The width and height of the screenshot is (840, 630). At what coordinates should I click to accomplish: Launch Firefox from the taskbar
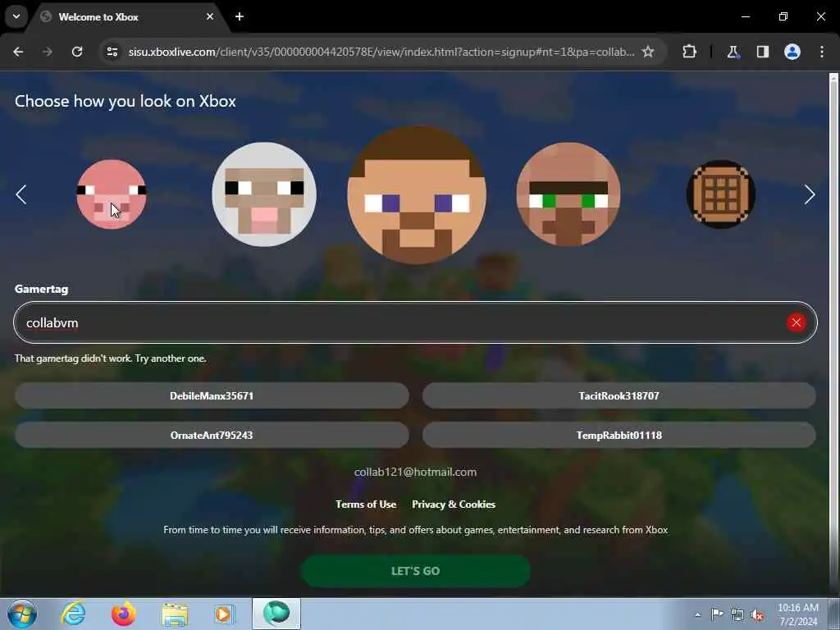point(124,614)
